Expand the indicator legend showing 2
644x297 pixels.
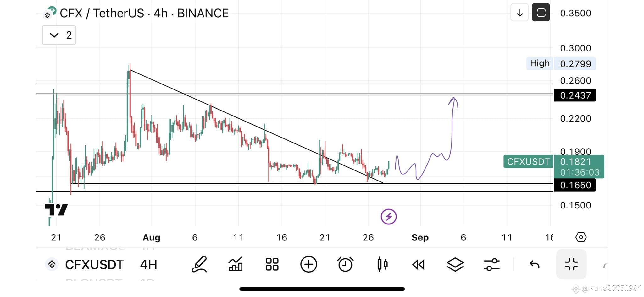[x=59, y=35]
